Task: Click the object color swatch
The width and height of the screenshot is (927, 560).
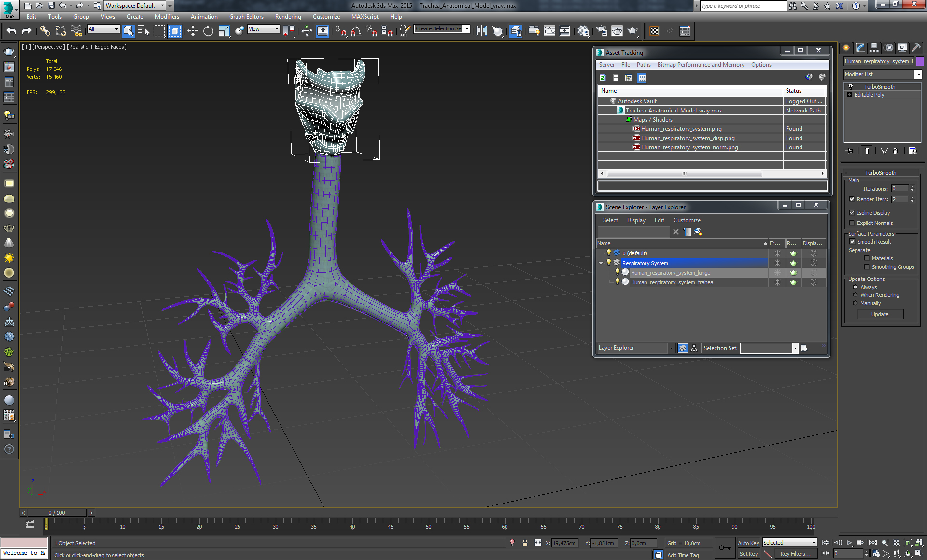Action: [920, 61]
